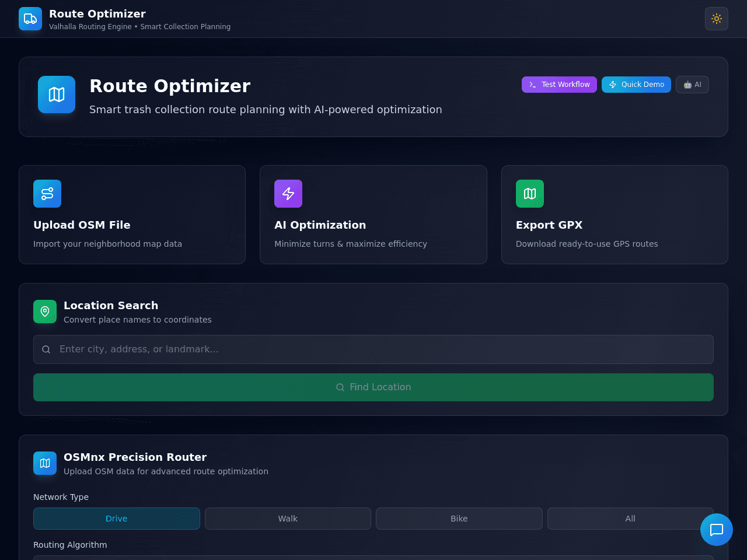747x560 pixels.
Task: Click the AI Optimization lightning icon
Action: (288, 194)
